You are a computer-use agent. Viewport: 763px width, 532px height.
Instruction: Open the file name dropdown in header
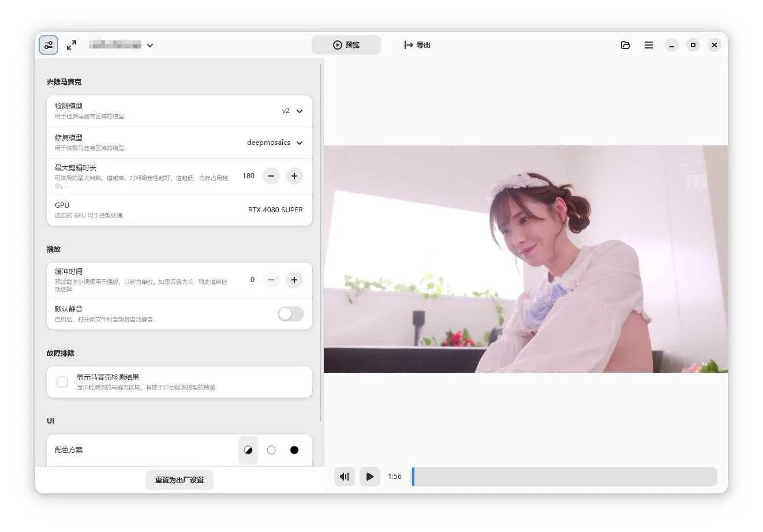pos(149,45)
